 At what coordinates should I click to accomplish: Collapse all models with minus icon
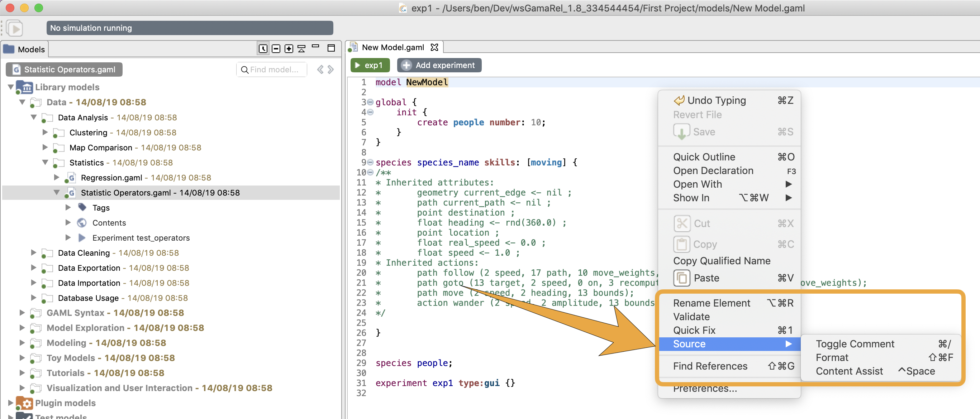click(x=276, y=49)
